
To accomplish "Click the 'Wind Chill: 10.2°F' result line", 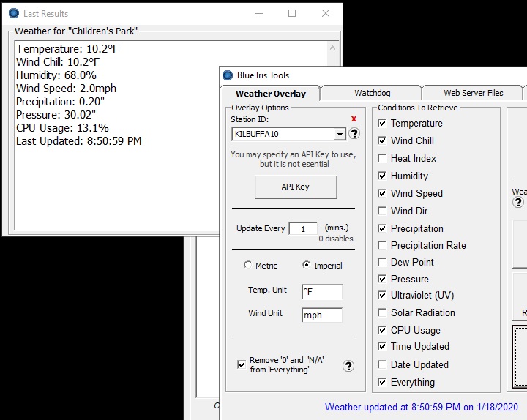I will tap(58, 62).
